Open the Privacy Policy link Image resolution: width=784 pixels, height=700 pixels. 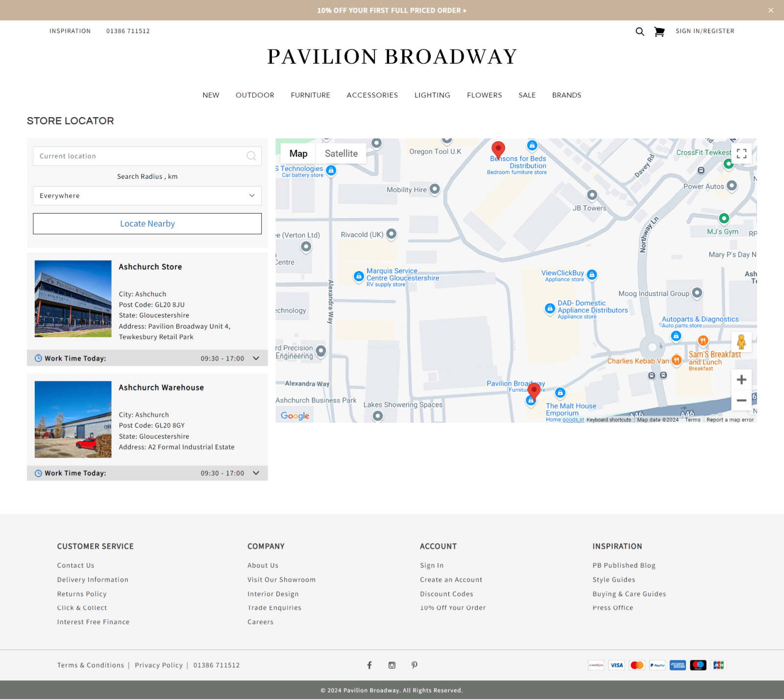coord(158,665)
